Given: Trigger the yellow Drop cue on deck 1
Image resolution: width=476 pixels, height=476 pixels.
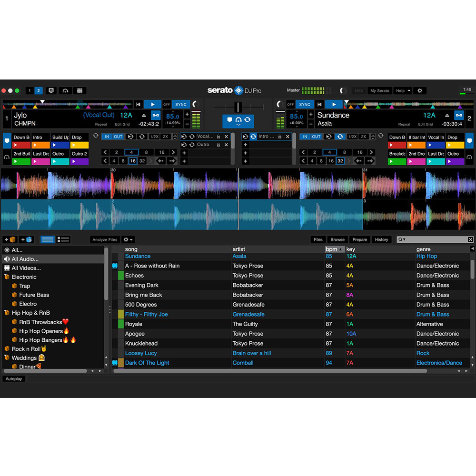Looking at the screenshot, I should pos(79,145).
